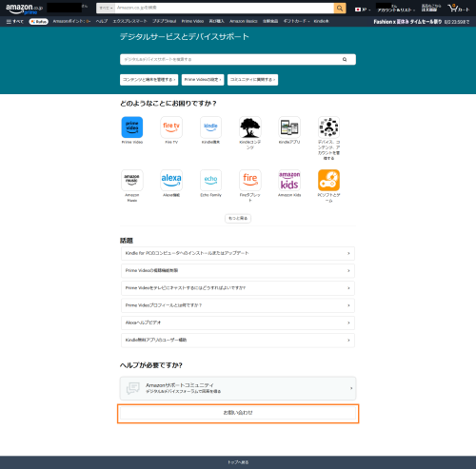The image size is (476, 469).
Task: Open the Fire tablet icon
Action: 250,180
